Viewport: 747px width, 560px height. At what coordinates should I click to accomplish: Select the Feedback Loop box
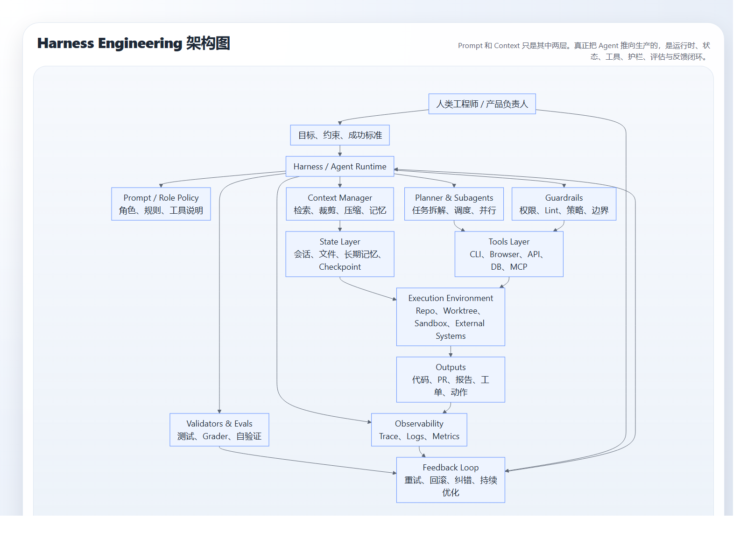coord(451,480)
